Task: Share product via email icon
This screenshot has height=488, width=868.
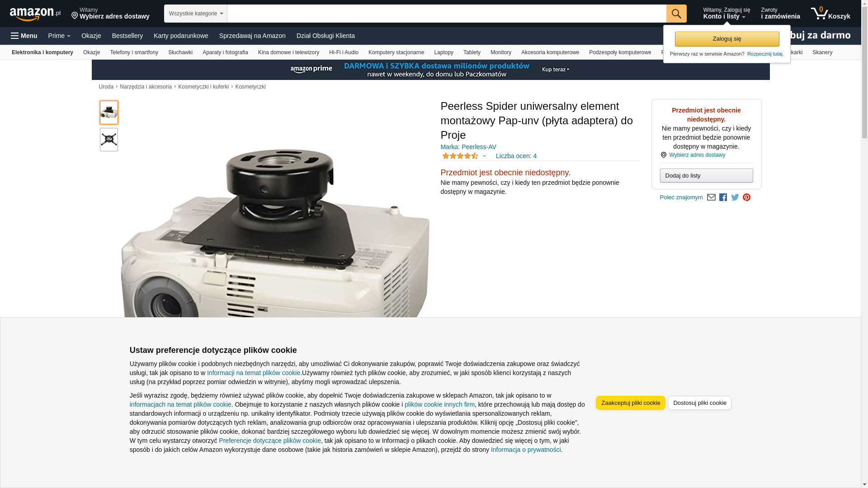Action: pyautogui.click(x=711, y=197)
